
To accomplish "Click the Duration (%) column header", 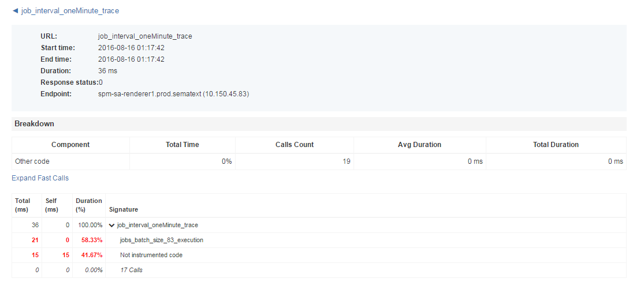I will point(89,205).
